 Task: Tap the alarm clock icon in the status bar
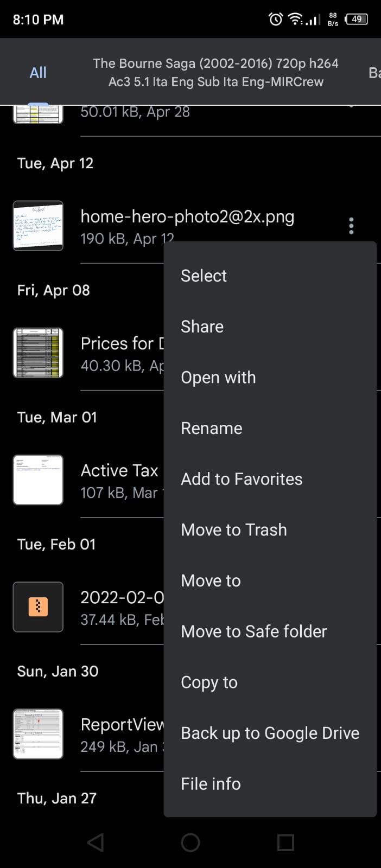pyautogui.click(x=275, y=19)
